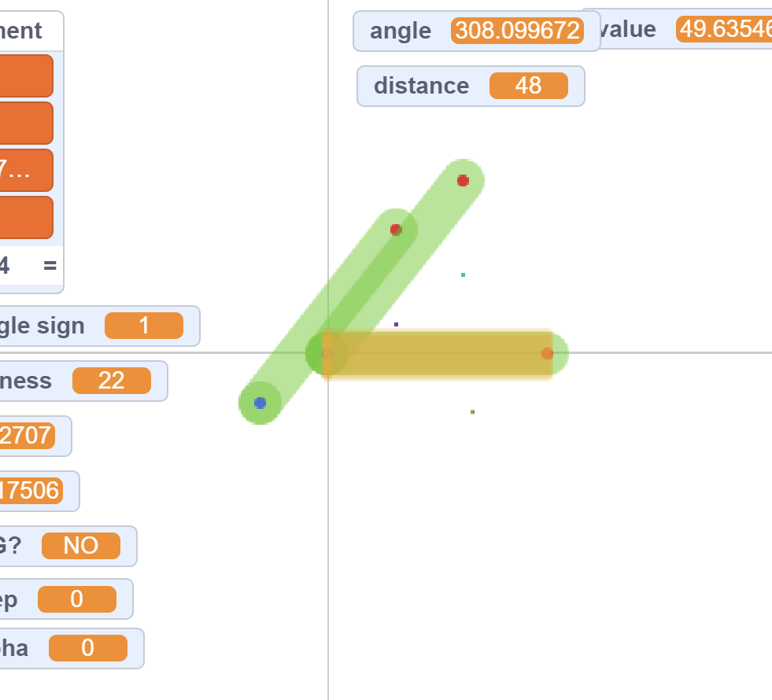
Task: Click the middle of the yellow horizontal bar
Action: coord(438,355)
